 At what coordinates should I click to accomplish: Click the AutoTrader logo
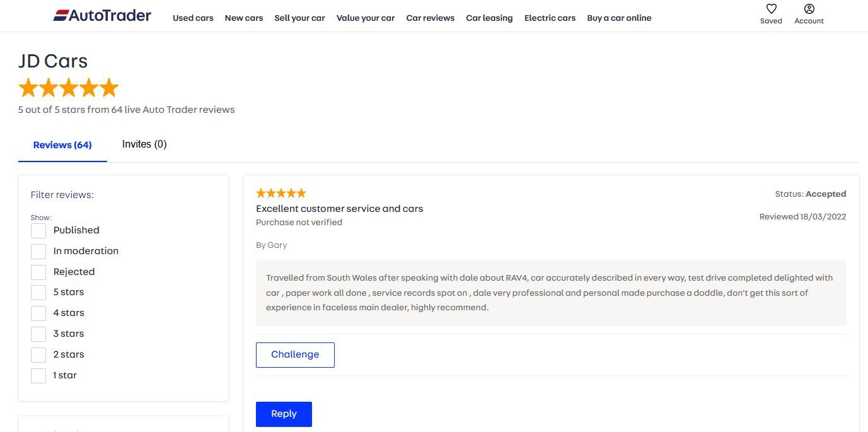point(102,16)
